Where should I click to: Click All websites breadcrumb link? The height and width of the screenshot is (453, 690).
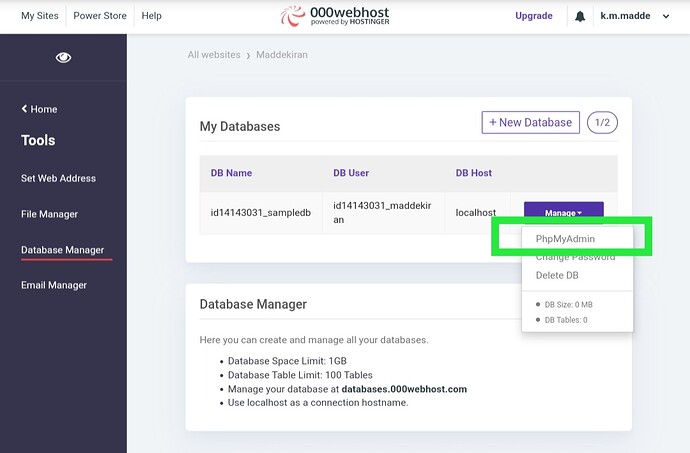coord(214,54)
